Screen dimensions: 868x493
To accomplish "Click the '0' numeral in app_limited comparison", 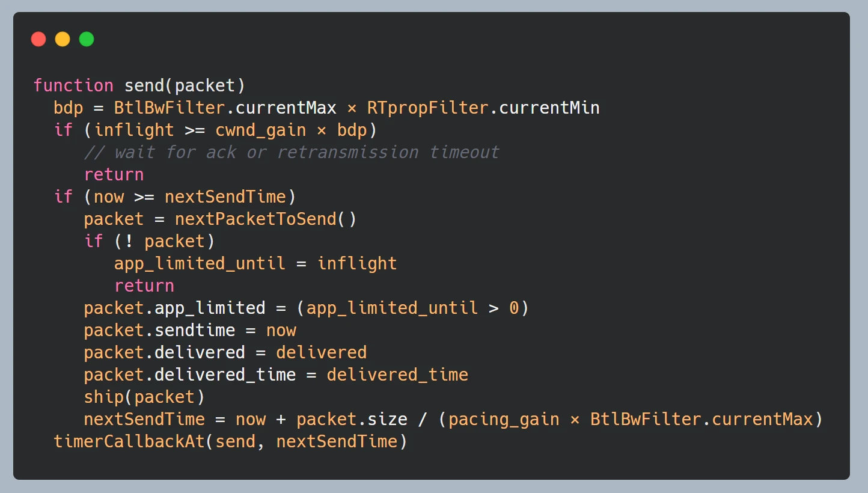I will 514,308.
